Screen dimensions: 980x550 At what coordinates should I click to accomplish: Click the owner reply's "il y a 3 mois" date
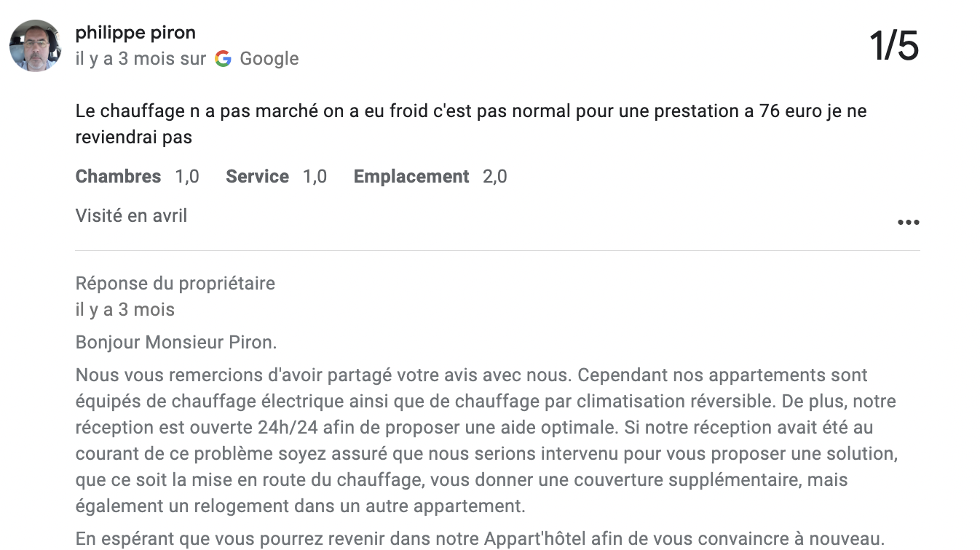coord(125,309)
